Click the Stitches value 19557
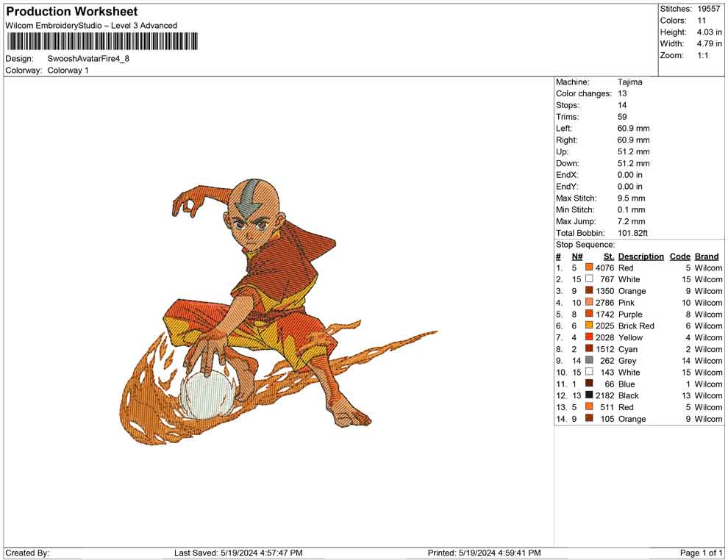This screenshot has height=560, width=728. pyautogui.click(x=708, y=9)
